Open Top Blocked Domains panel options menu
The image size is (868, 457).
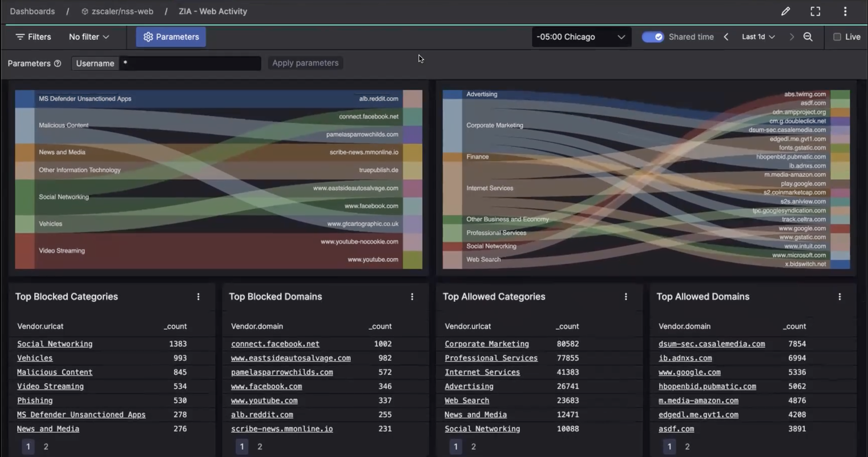[x=412, y=296]
